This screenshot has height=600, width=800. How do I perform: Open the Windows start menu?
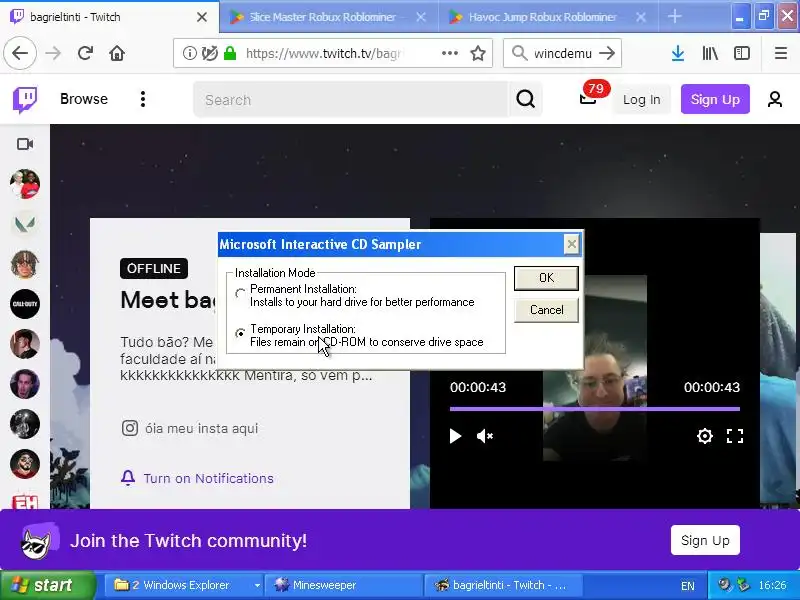click(x=48, y=585)
